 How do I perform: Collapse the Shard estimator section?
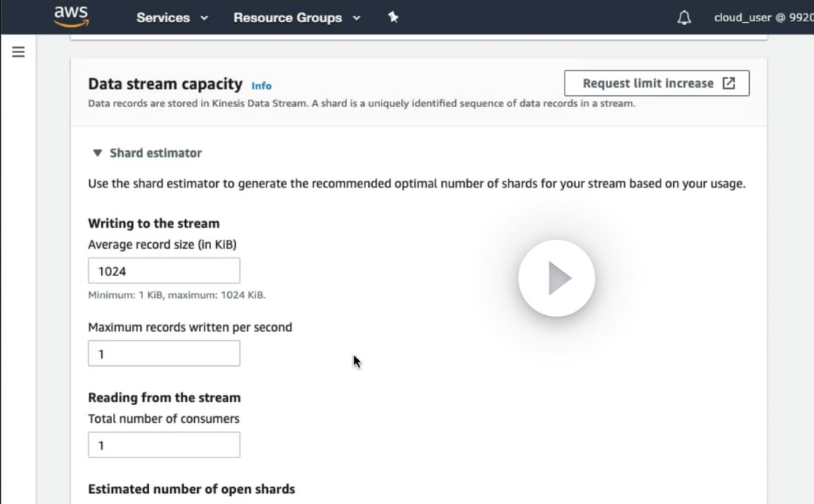coord(97,153)
